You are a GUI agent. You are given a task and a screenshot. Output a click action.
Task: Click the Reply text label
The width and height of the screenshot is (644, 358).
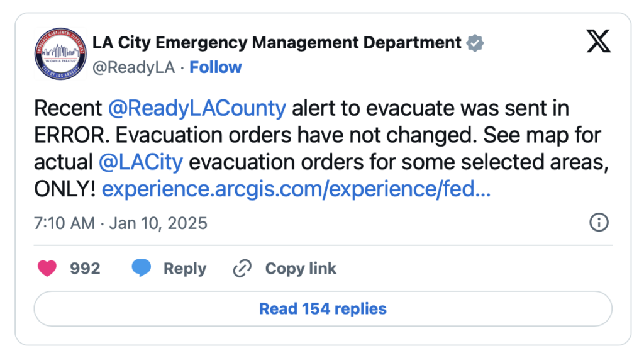tap(184, 269)
